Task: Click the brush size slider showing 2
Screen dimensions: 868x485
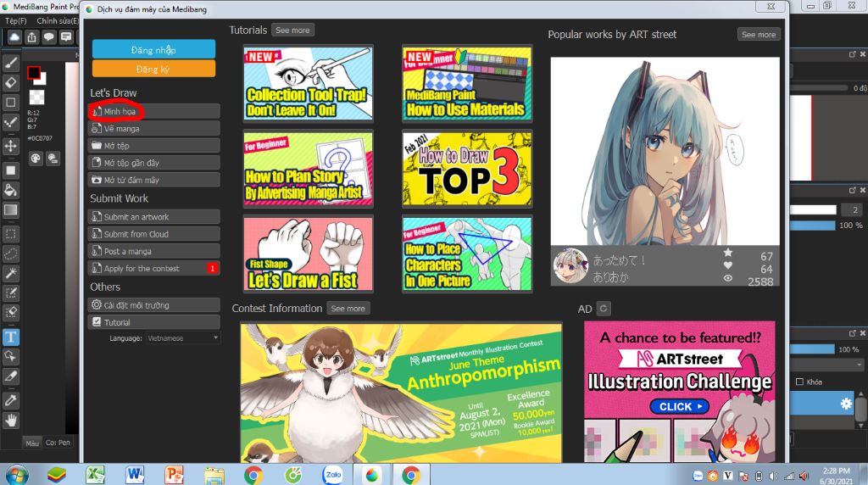Action: point(813,209)
